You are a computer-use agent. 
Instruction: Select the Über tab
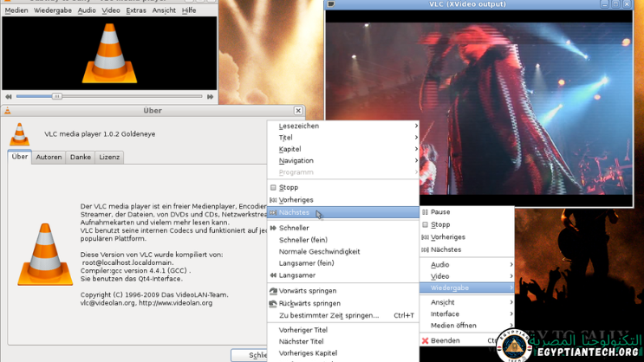[x=20, y=157]
